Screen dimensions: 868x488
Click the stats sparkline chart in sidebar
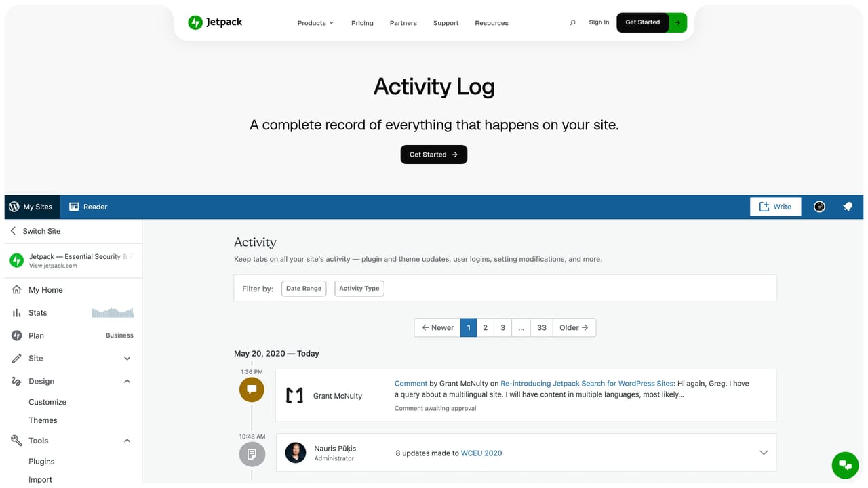113,312
